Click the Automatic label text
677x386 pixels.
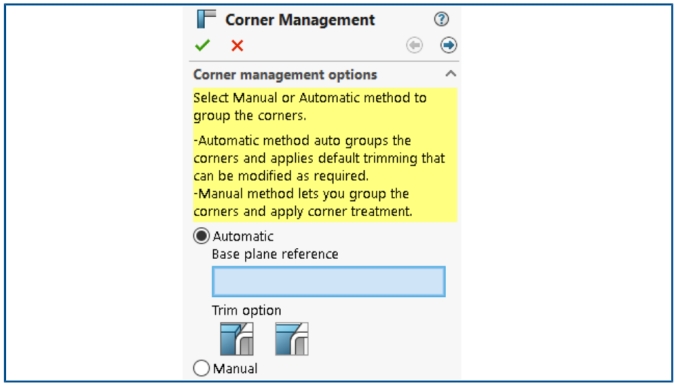[243, 236]
